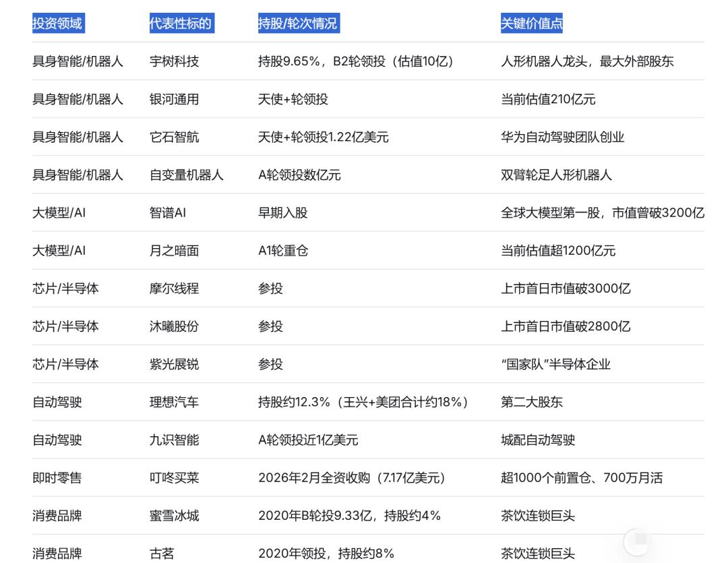This screenshot has width=728, height=563.
Task: Click on 它石智航 in the table
Action: (x=174, y=137)
